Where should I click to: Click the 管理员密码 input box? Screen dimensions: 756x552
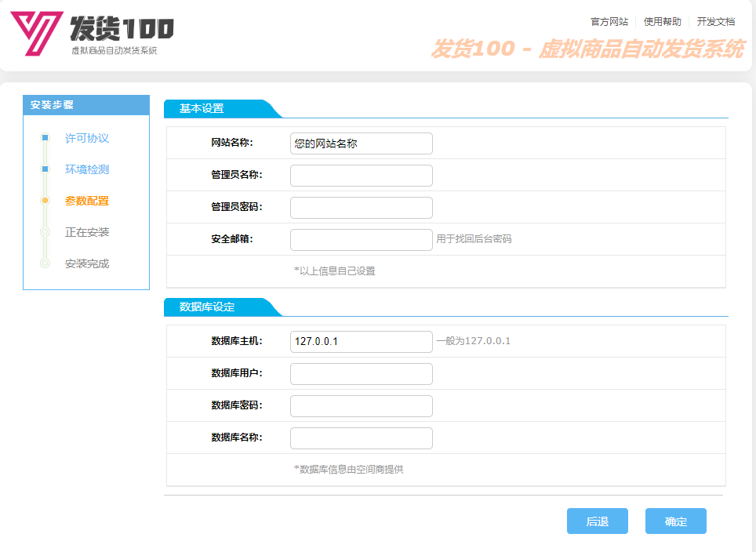coord(361,208)
